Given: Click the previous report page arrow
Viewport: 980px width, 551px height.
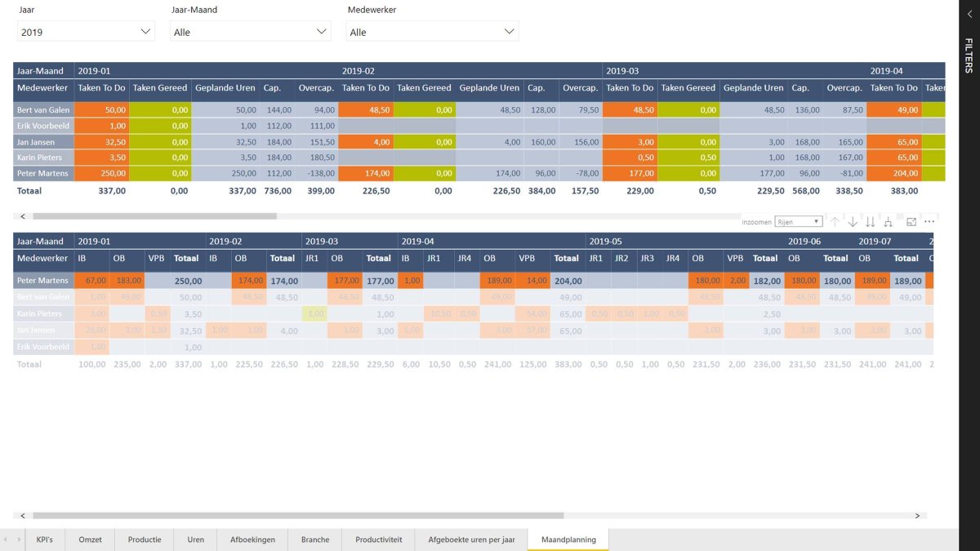Looking at the screenshot, I should (x=7, y=540).
